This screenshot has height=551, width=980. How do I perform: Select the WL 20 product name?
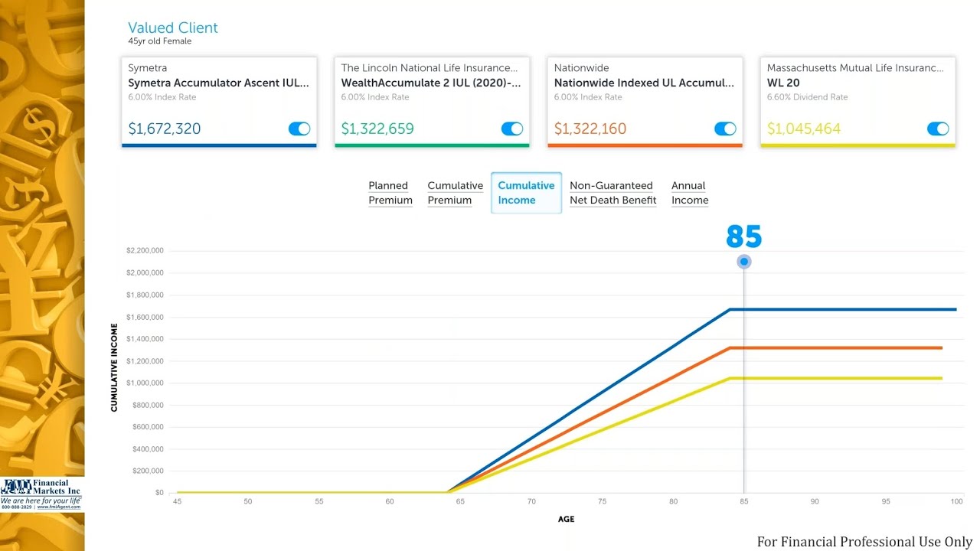tap(783, 83)
